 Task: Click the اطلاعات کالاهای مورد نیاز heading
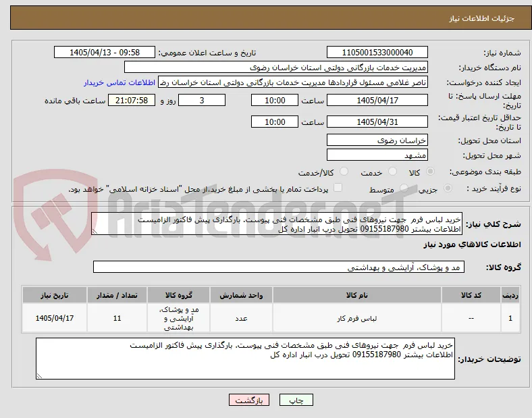click(x=472, y=244)
